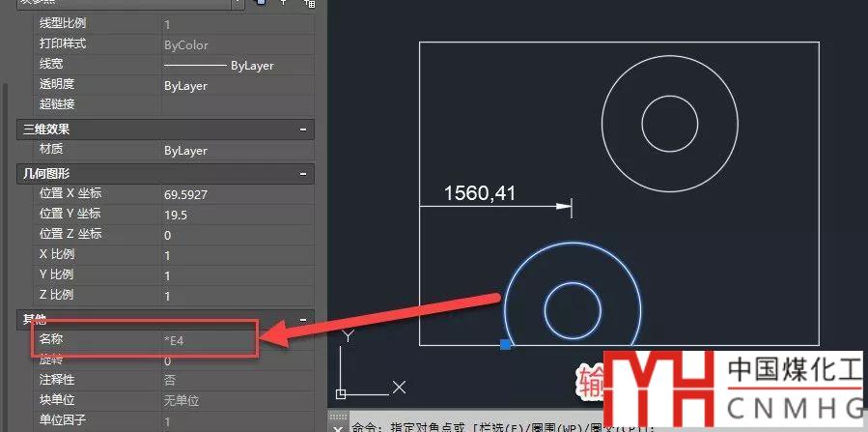
Task: Click the 注释性 value 否
Action: 237,381
